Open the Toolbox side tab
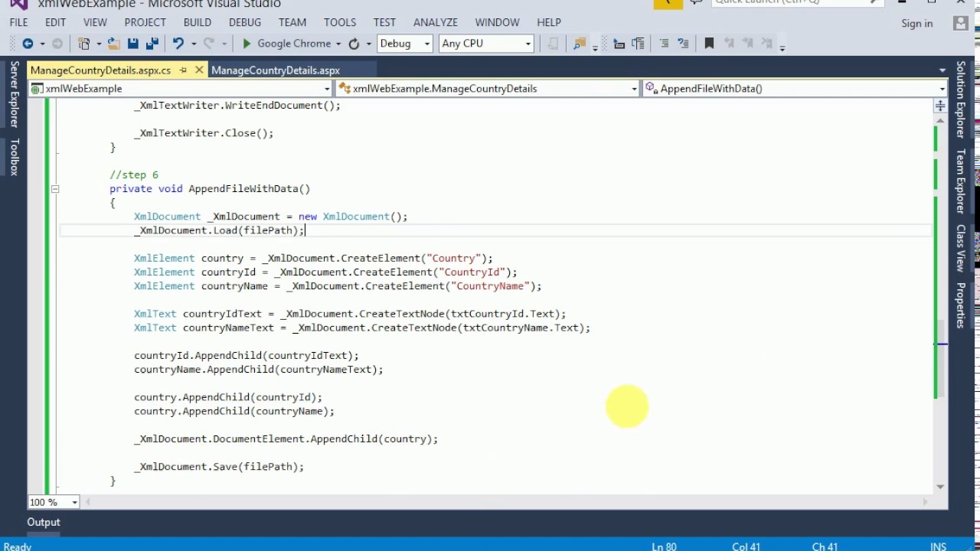The width and height of the screenshot is (980, 551). (14, 157)
